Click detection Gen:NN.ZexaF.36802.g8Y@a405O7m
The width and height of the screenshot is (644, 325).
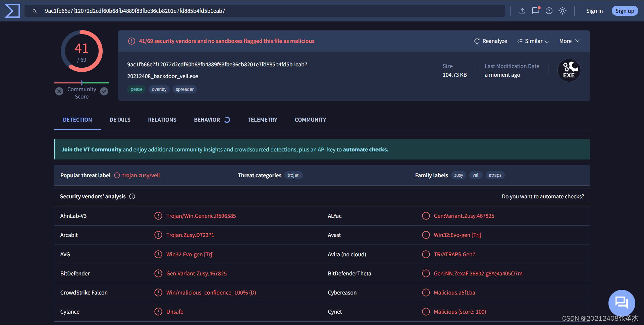[x=478, y=273]
